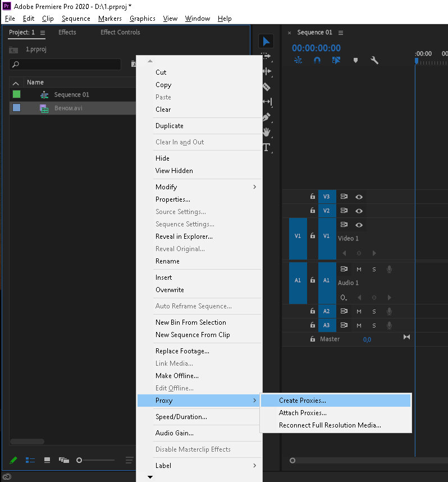Select the Type tool

[267, 148]
